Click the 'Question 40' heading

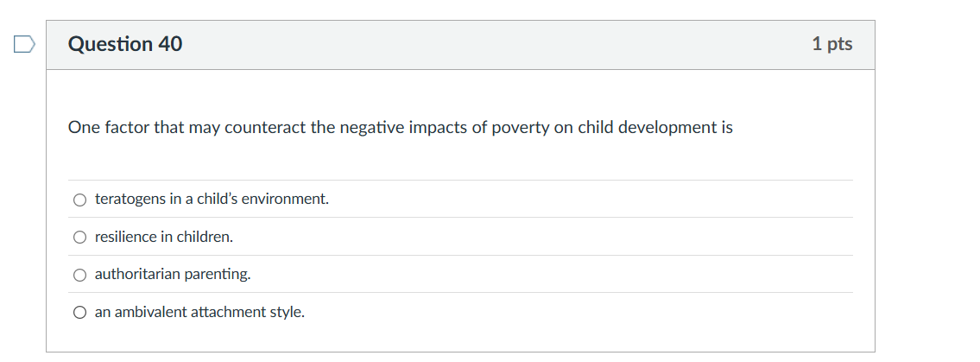click(125, 44)
